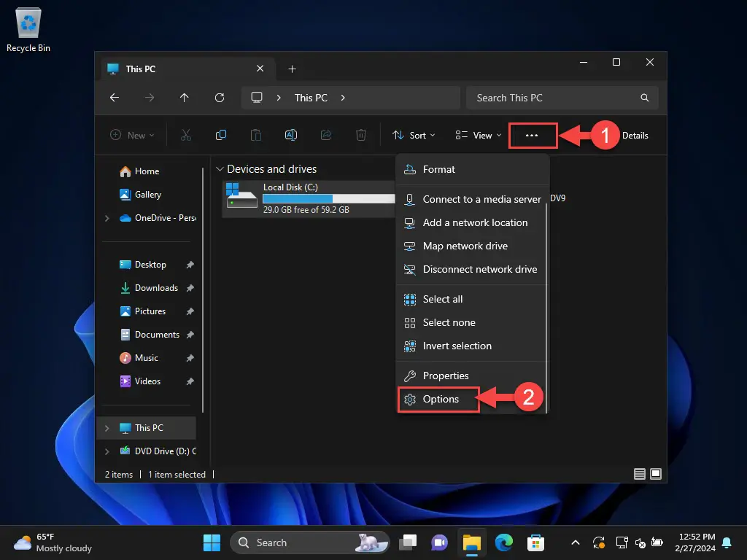Navigate back with the back arrow

(x=114, y=98)
